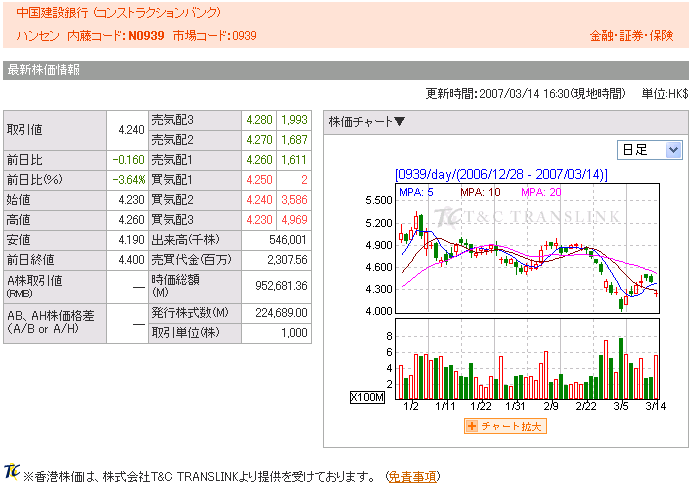Click the volume bar chart
Image resolution: width=693 pixels, height=495 pixels.
(x=527, y=359)
